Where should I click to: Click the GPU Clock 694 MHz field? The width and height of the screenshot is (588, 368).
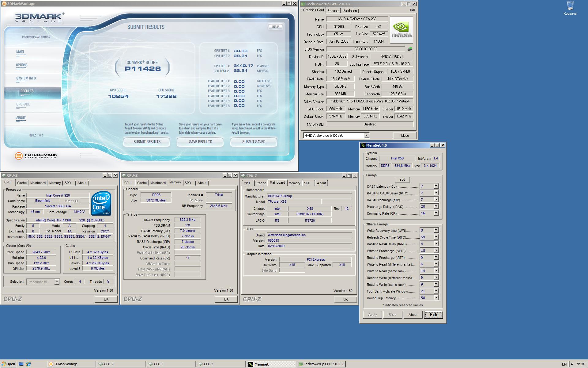click(x=336, y=109)
